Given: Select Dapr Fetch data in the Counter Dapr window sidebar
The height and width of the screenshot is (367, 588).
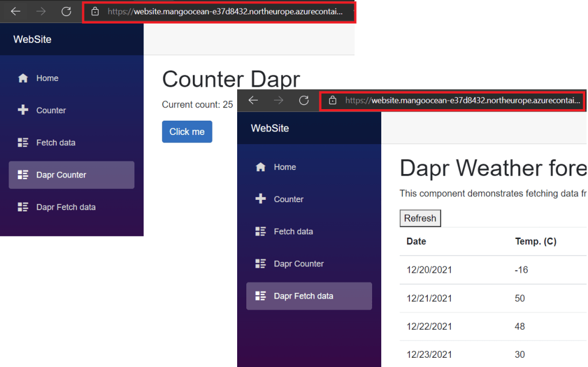Looking at the screenshot, I should tap(65, 207).
